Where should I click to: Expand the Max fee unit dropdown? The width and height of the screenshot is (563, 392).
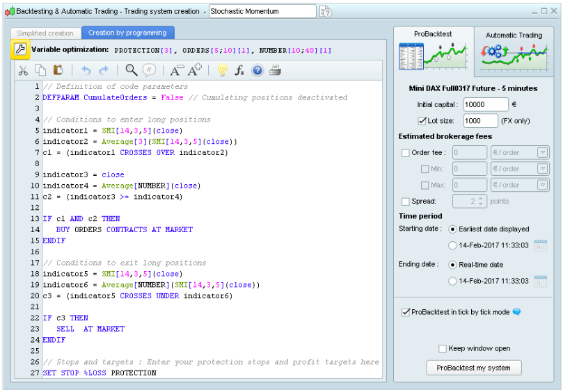point(542,185)
